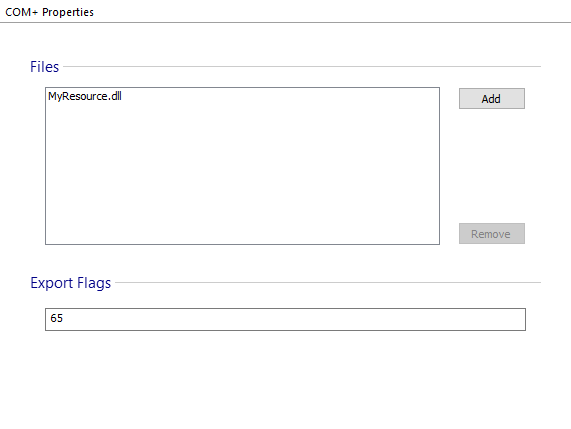Click the Add button for Files

(492, 98)
